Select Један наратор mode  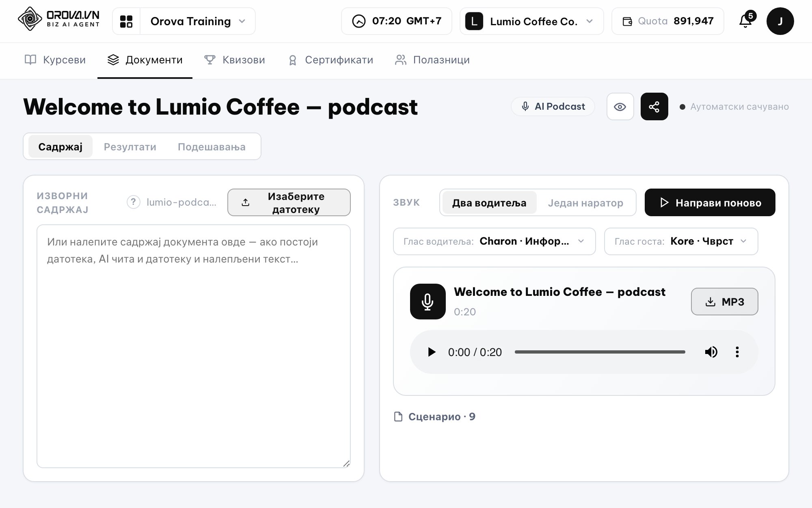(x=585, y=202)
